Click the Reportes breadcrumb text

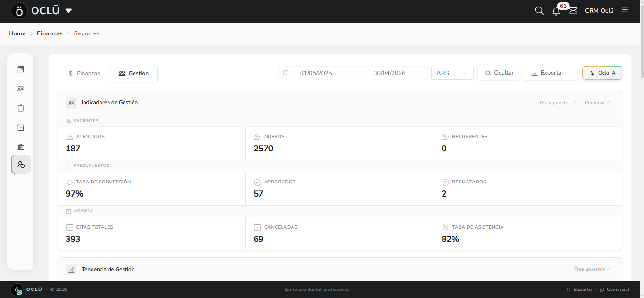tap(87, 33)
